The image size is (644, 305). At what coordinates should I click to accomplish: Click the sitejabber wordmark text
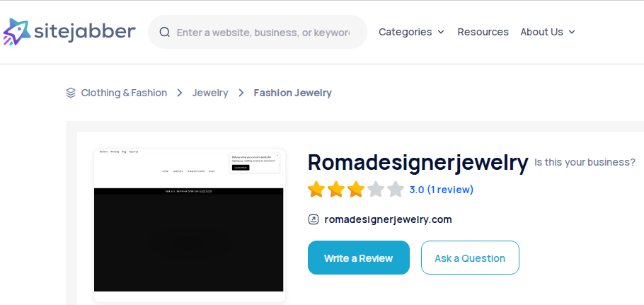(85, 32)
